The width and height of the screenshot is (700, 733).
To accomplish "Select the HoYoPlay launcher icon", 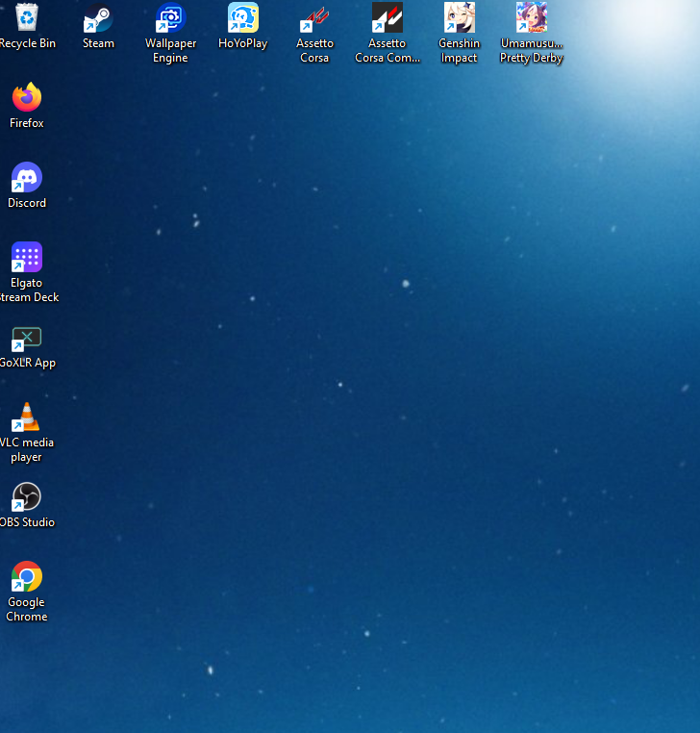I will pyautogui.click(x=243, y=17).
